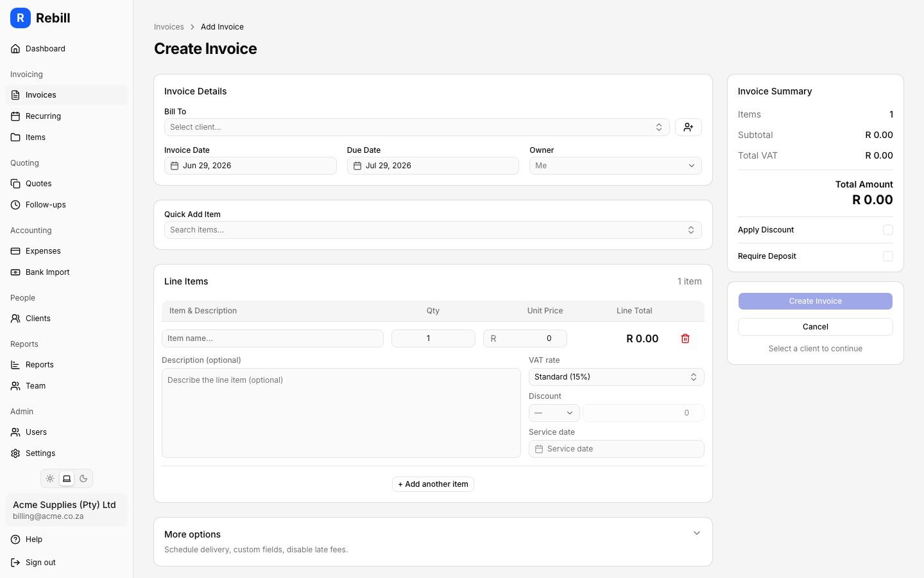Click the Sign out icon
The width and height of the screenshot is (924, 578).
(15, 563)
